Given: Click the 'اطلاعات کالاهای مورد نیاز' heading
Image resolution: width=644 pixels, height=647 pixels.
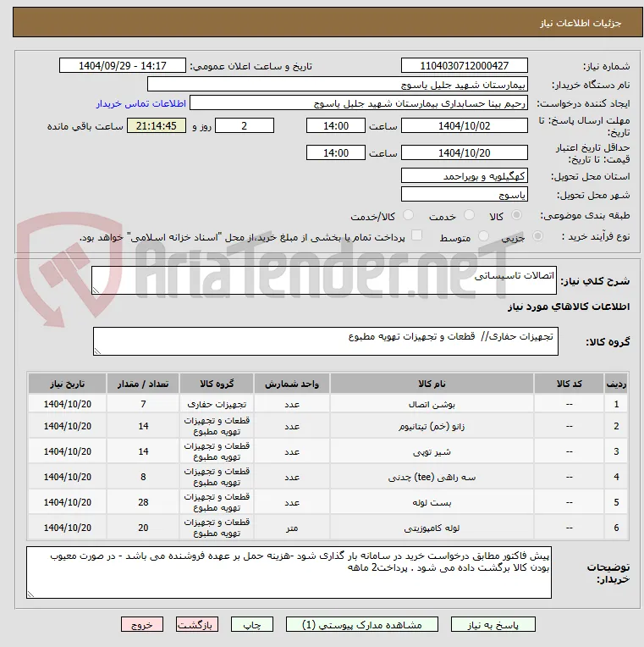Looking at the screenshot, I should 569,307.
